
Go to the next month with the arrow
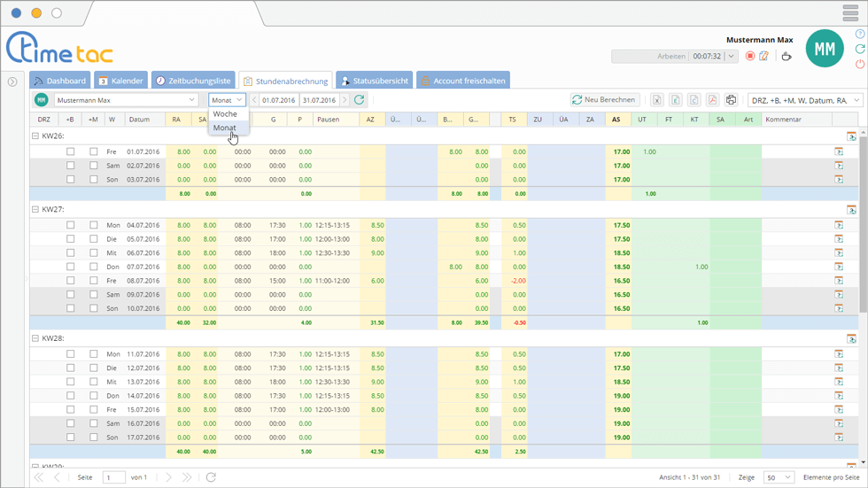point(344,100)
